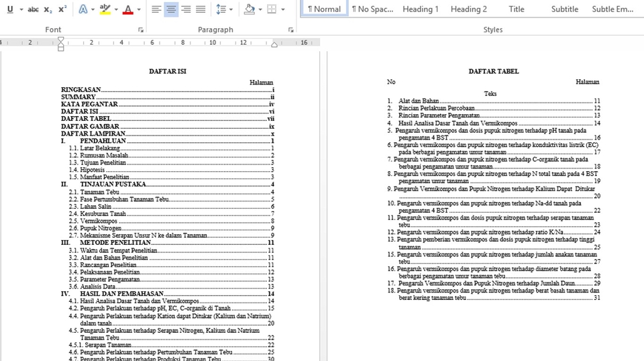The height and width of the screenshot is (361, 644).
Task: Click the RINGKASAN entry
Action: (168, 89)
